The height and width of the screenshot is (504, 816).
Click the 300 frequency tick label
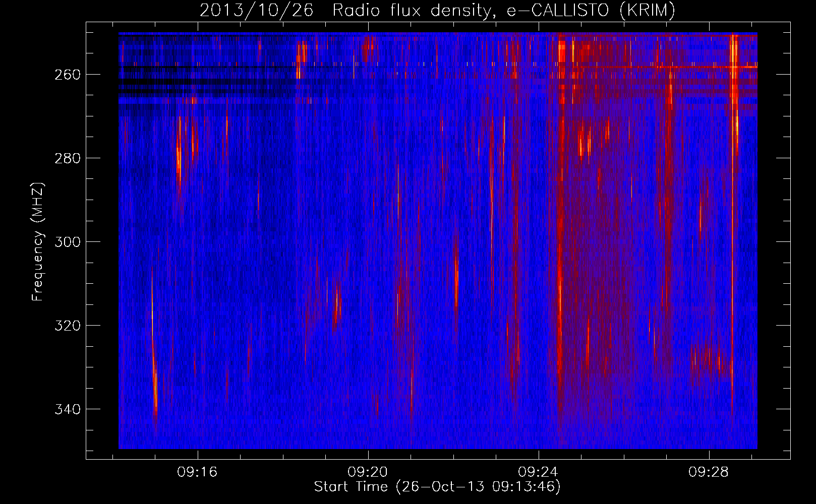coord(68,242)
